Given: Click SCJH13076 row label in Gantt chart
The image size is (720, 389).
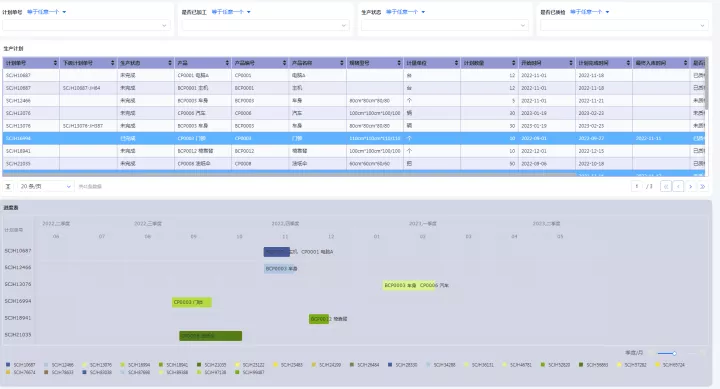Looking at the screenshot, I should pyautogui.click(x=18, y=284).
